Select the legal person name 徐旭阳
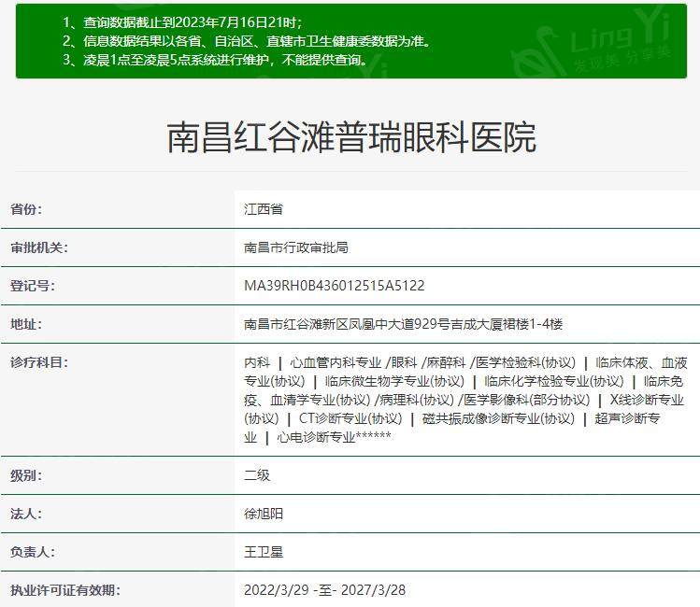 pyautogui.click(x=264, y=514)
